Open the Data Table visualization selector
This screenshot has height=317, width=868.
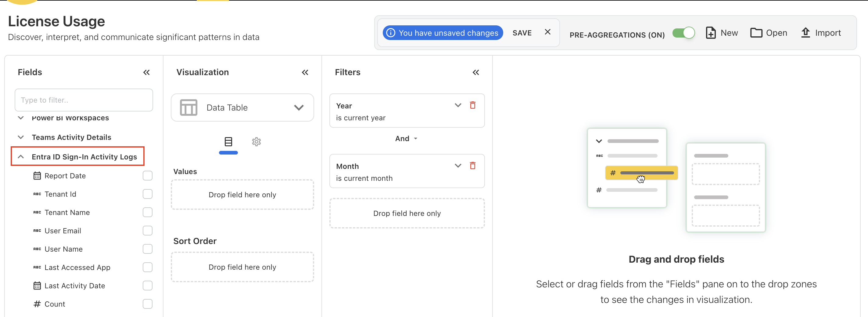(x=299, y=107)
